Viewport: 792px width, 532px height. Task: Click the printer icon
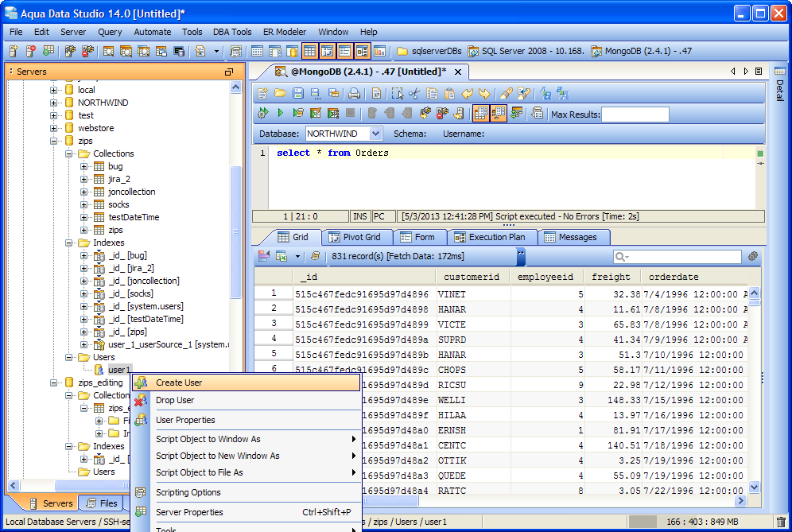tap(355, 94)
